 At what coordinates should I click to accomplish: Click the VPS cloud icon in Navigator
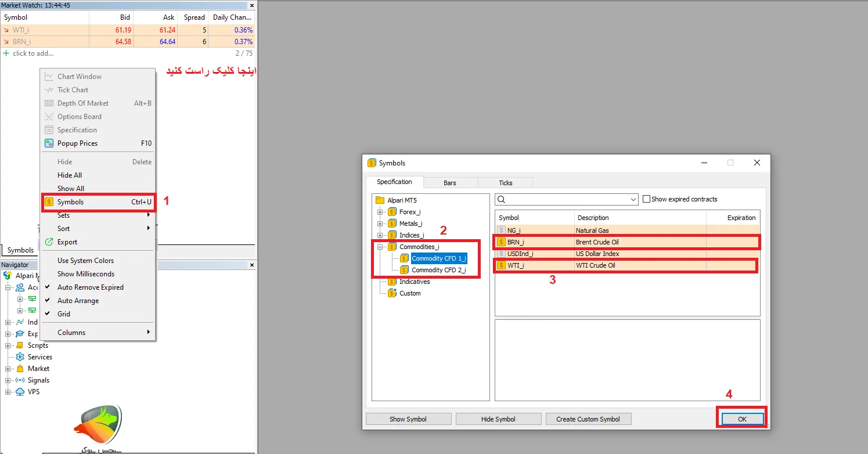20,392
